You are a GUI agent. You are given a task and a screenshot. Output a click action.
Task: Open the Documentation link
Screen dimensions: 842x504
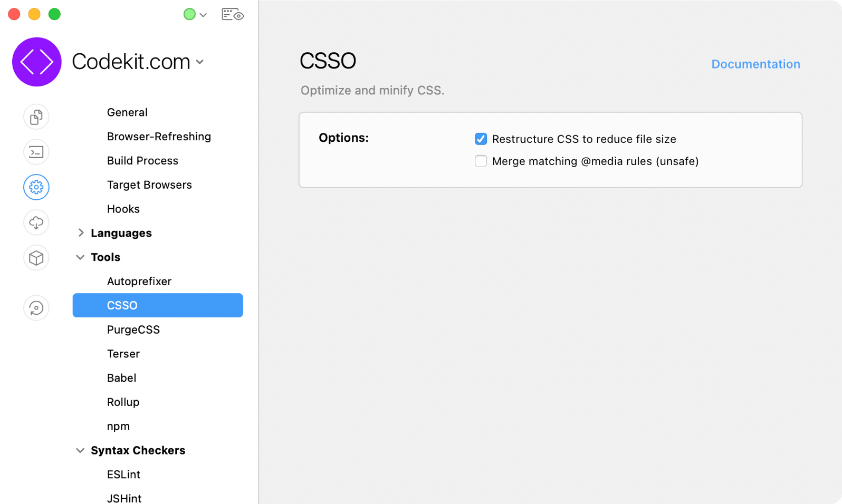[x=755, y=64]
